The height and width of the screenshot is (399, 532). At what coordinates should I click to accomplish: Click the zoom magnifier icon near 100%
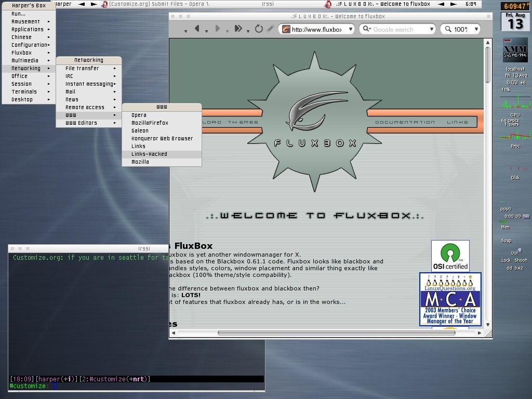(x=448, y=29)
